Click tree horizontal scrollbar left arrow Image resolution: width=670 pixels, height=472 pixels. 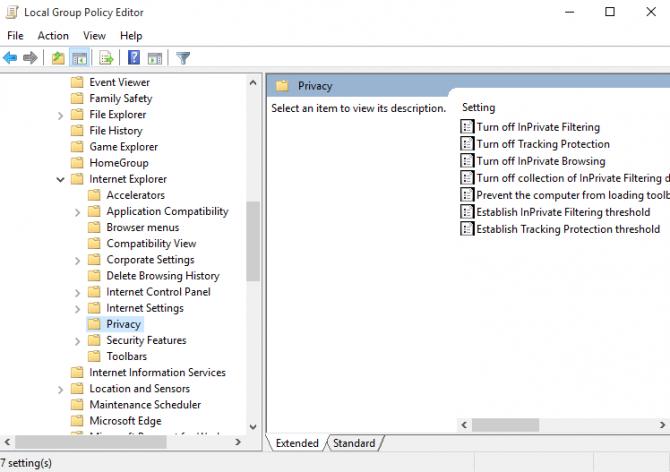(7, 442)
